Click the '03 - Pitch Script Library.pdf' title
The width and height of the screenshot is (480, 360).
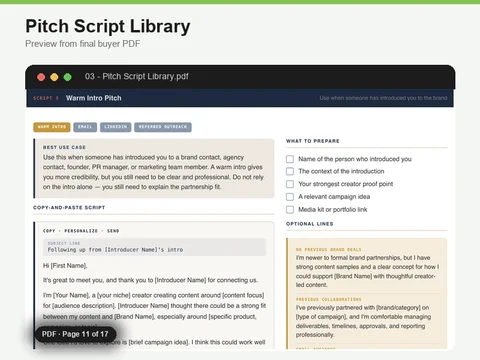click(x=137, y=77)
